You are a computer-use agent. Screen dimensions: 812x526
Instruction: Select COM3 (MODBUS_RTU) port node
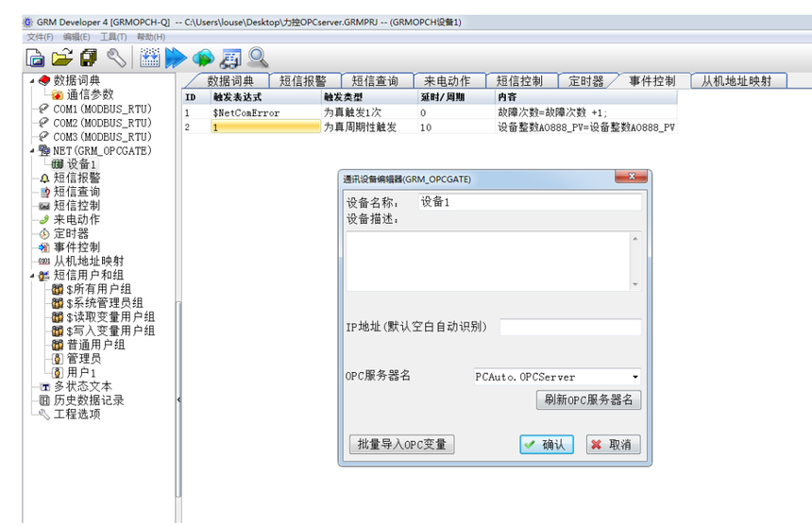(x=103, y=137)
